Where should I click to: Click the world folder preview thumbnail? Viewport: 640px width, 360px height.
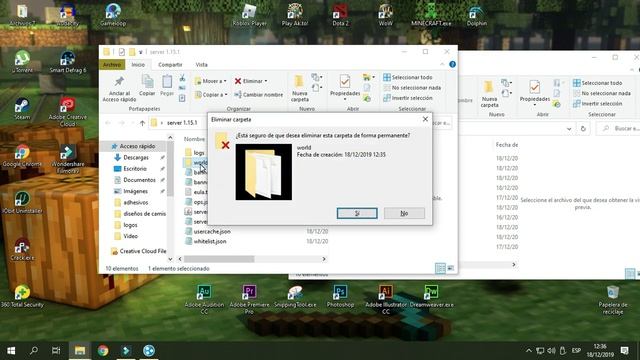click(x=264, y=172)
